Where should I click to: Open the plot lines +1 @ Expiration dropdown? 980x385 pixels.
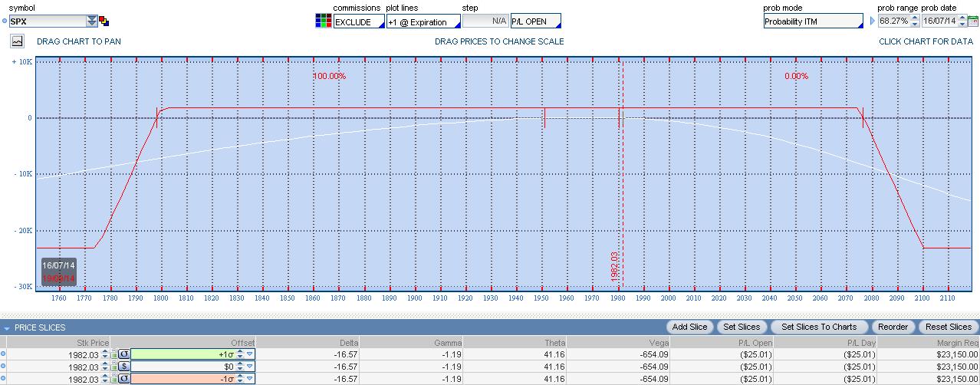423,21
